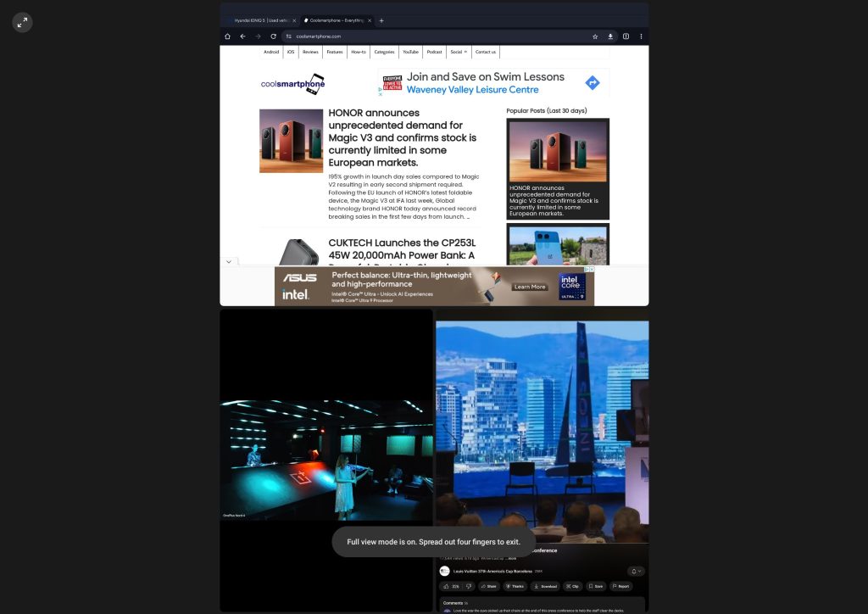This screenshot has width=868, height=614.
Task: Open Chrome three-dot menu
Action: coord(641,36)
